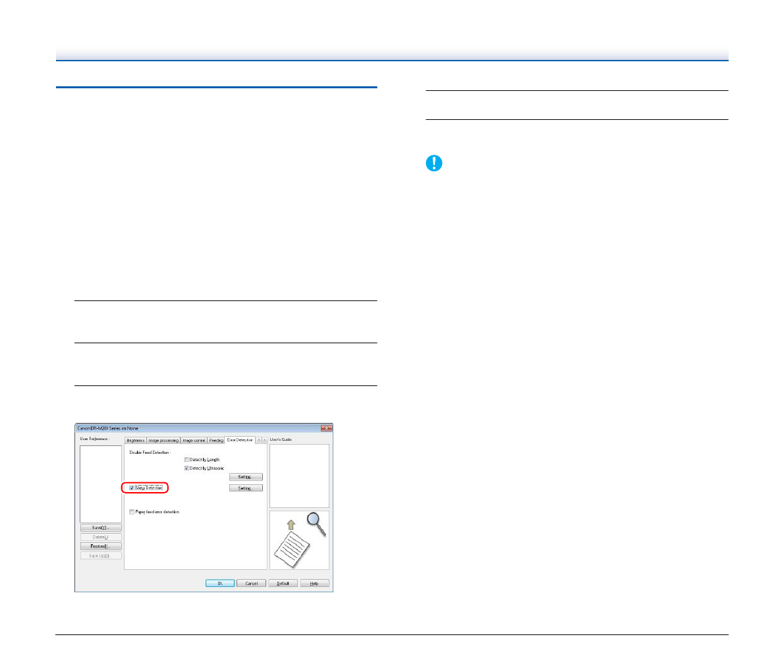Viewport: 784px width, 672px height.
Task: Click the blue exclamation important icon
Action: 434,163
